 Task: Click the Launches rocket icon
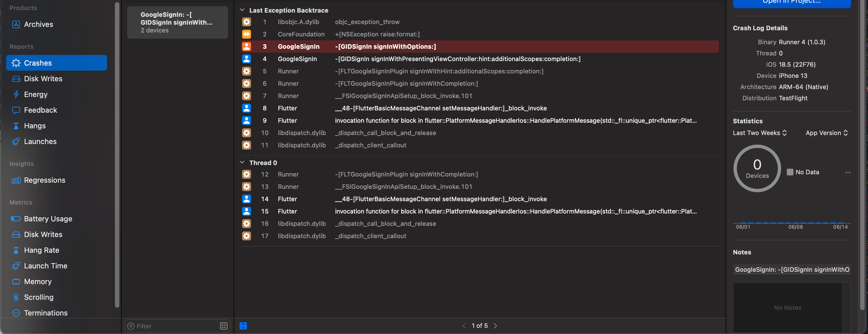pyautogui.click(x=16, y=142)
